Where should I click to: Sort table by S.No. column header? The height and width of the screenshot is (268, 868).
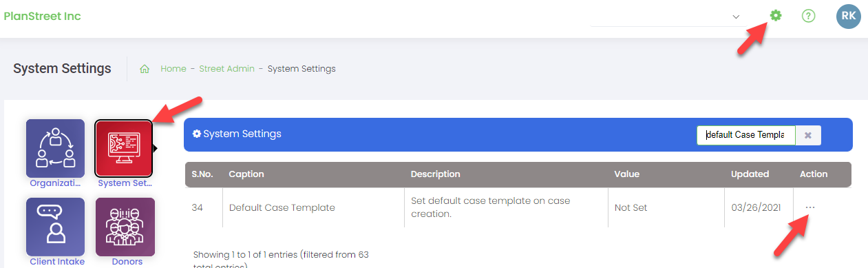tap(202, 174)
